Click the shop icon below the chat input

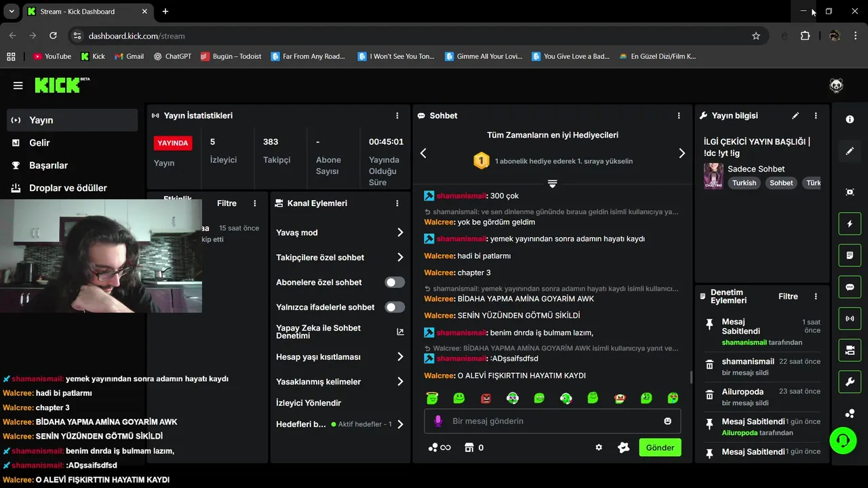point(468,447)
